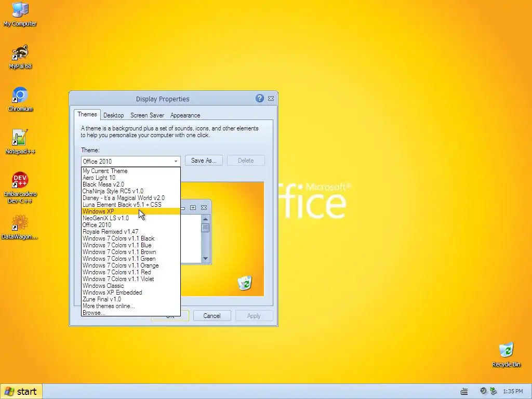Select the Embarcadero Dev-C++ desktop shortcut
The width and height of the screenshot is (532, 399).
point(20,188)
